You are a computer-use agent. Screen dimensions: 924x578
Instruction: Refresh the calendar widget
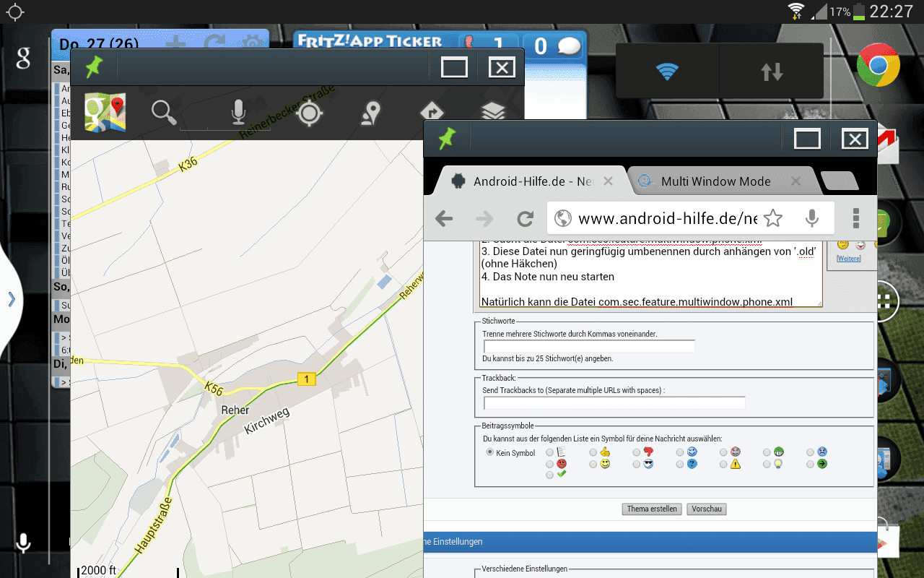[x=214, y=43]
